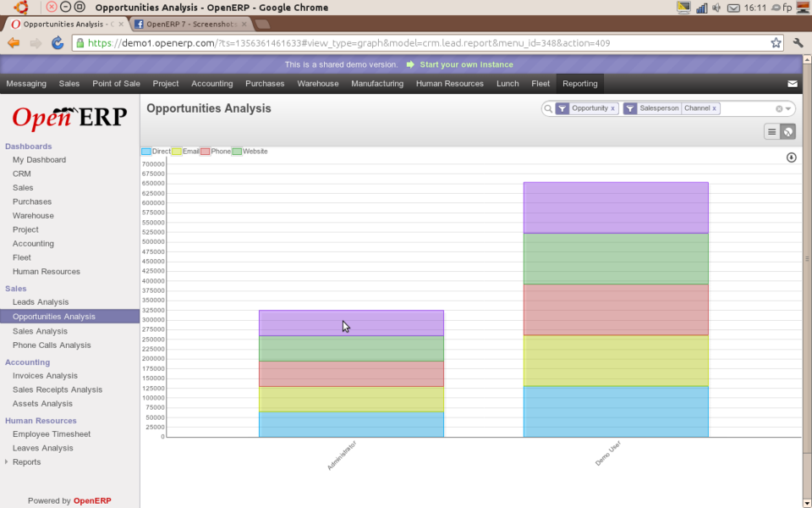Open the mail indicator in the top panel
The height and width of the screenshot is (508, 812).
pyautogui.click(x=733, y=8)
